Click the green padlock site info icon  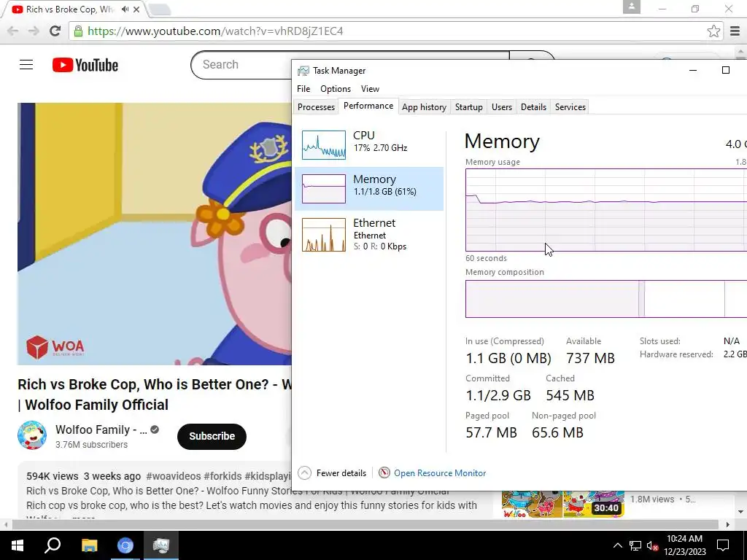(x=78, y=31)
